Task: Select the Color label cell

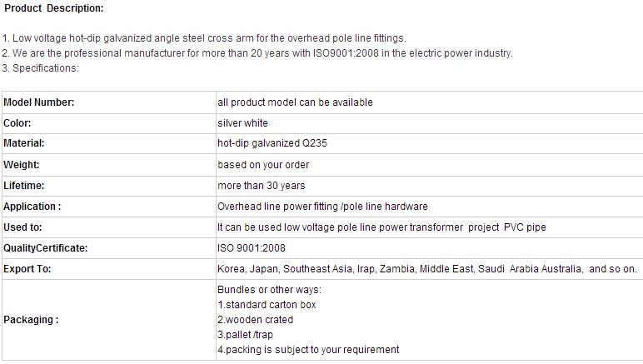Action: point(109,123)
